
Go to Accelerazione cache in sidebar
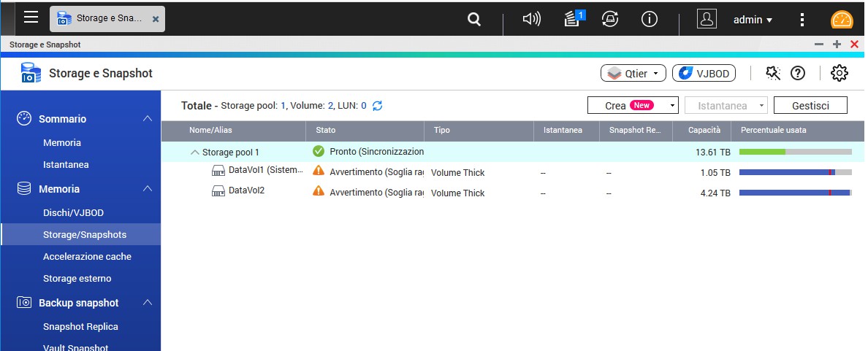point(87,257)
